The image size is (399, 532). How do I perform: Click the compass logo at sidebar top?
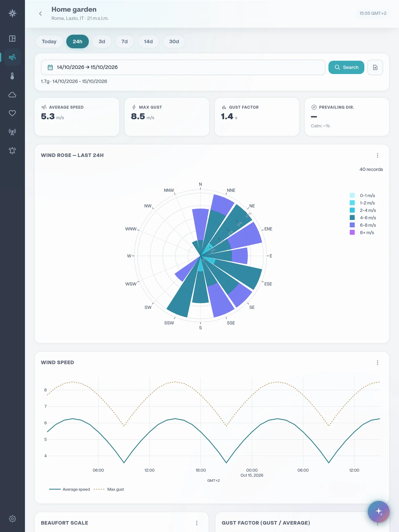click(x=12, y=13)
